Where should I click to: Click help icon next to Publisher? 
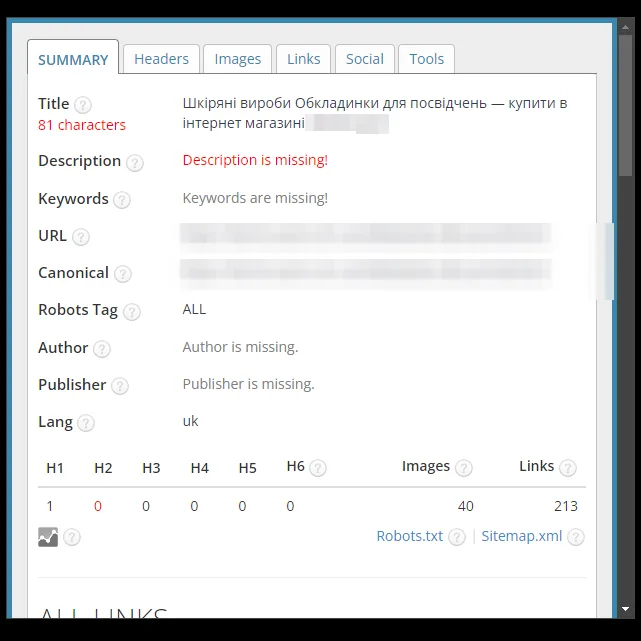click(x=120, y=386)
